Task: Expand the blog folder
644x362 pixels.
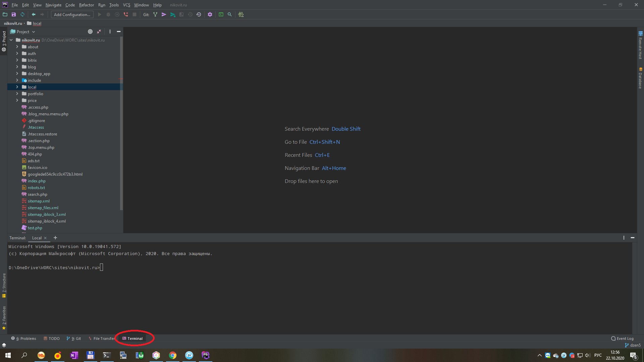Action: click(17, 67)
